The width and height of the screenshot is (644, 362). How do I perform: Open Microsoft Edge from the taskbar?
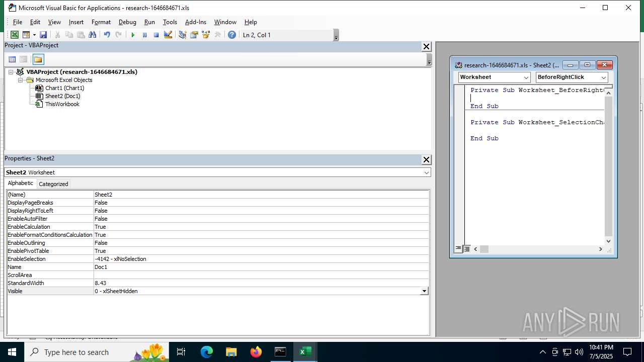click(x=207, y=352)
